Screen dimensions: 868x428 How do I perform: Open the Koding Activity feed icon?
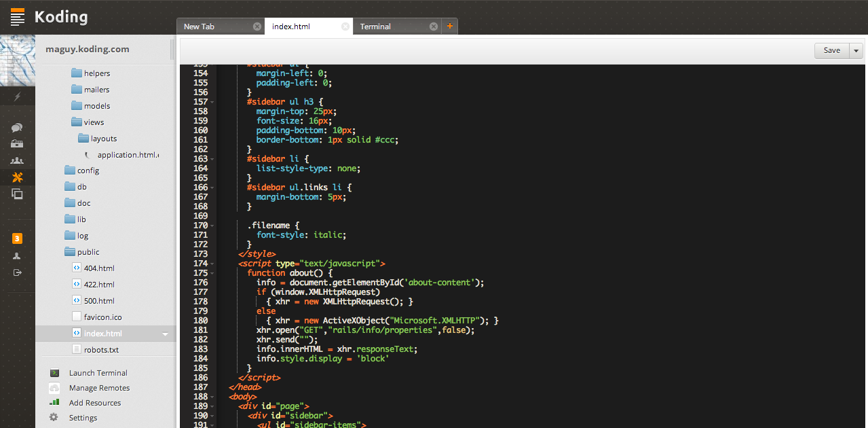17,96
